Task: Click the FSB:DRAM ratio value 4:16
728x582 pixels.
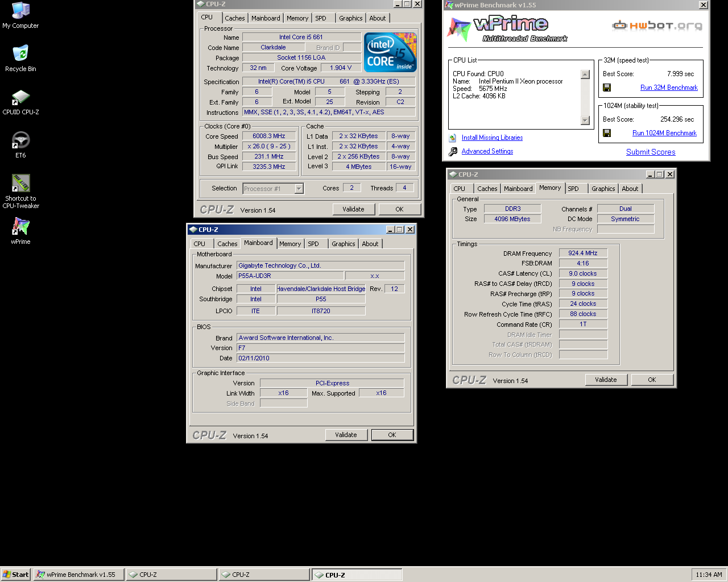Action: pyautogui.click(x=583, y=264)
